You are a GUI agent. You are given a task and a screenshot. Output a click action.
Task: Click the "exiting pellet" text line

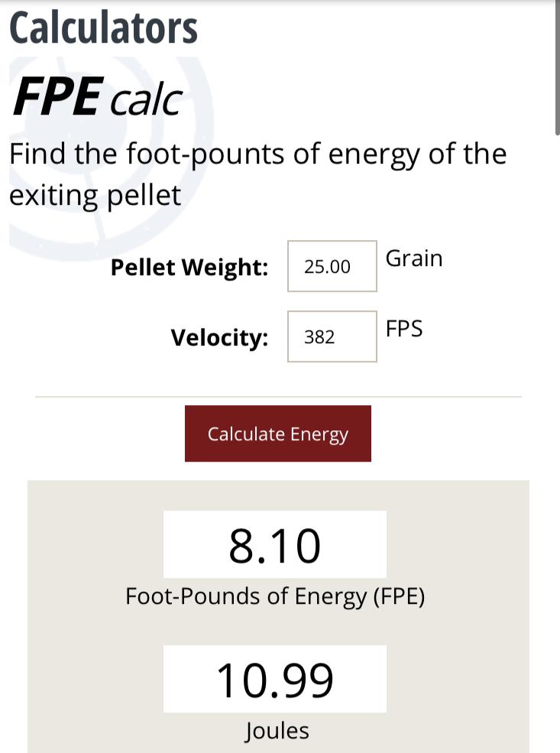[x=95, y=196]
